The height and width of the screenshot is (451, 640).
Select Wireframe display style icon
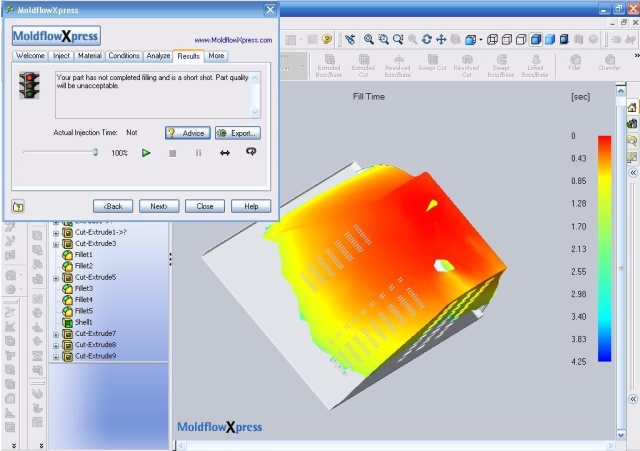point(492,39)
